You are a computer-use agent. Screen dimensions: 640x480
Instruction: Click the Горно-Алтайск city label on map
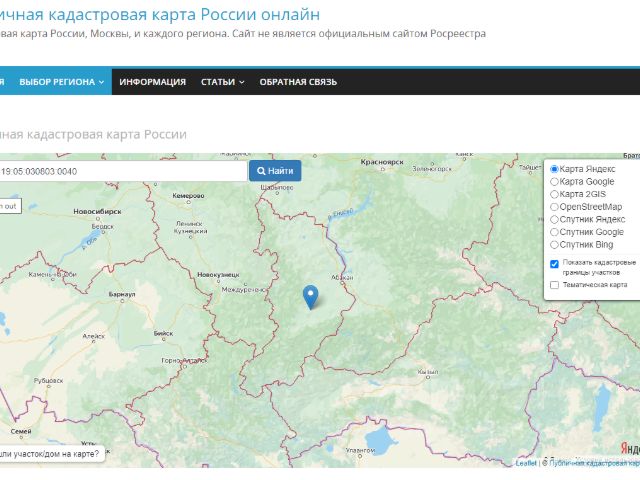pos(184,361)
